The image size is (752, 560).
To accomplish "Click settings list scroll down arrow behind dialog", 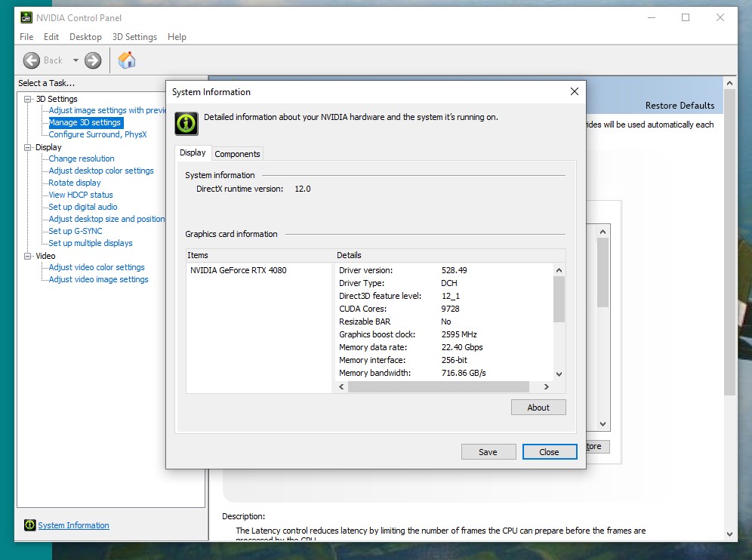I will click(603, 424).
